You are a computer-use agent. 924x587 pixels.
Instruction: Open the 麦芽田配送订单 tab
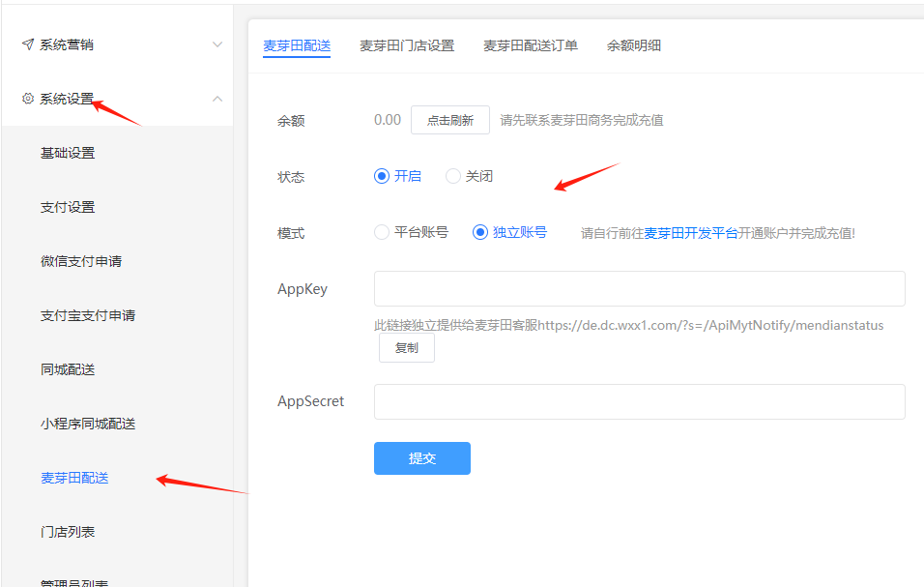531,45
